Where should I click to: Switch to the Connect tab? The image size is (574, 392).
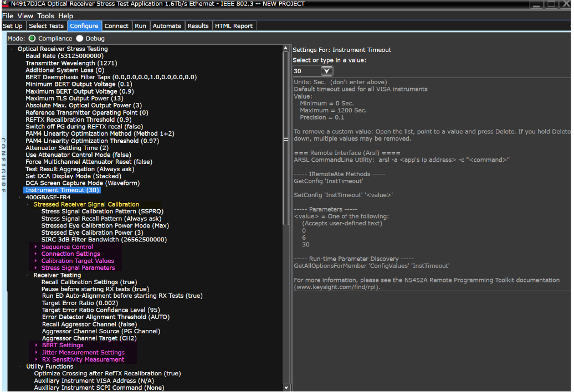(x=116, y=26)
